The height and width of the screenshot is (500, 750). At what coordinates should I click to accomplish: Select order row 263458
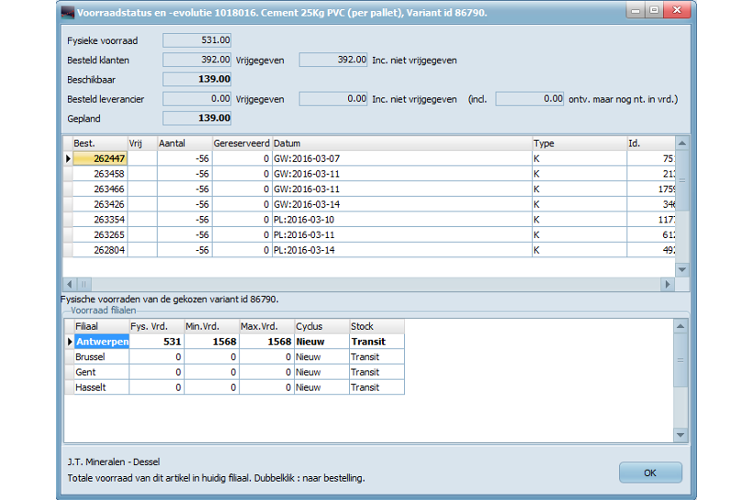pyautogui.click(x=369, y=174)
